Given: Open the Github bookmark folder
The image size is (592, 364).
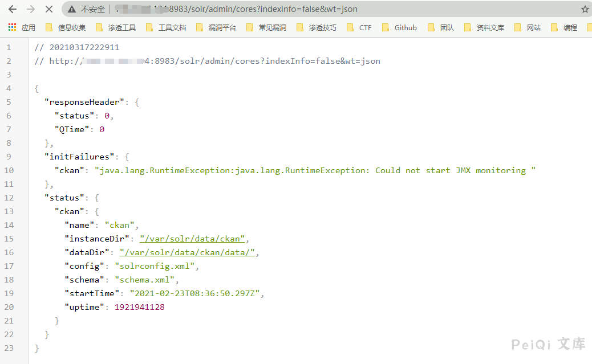Looking at the screenshot, I should click(400, 27).
